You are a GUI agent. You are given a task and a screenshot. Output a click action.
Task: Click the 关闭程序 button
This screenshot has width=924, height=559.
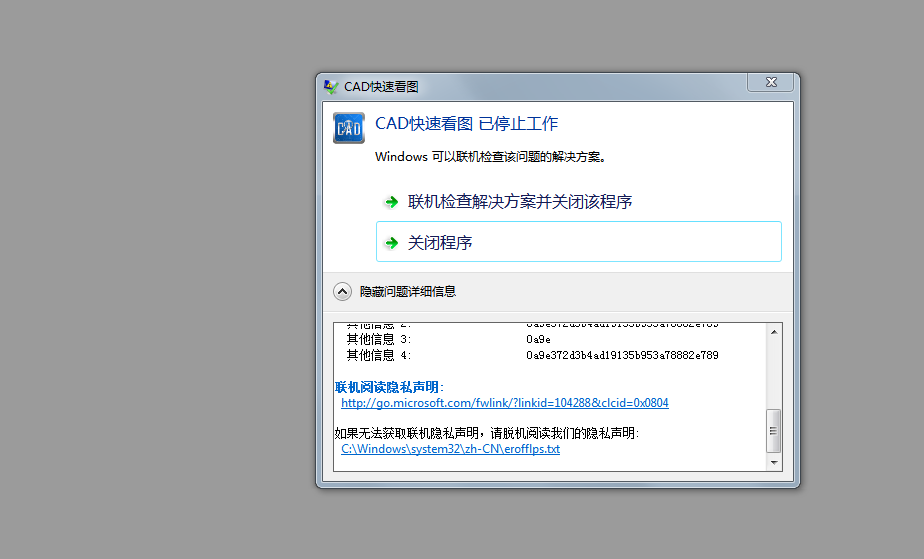click(x=579, y=242)
